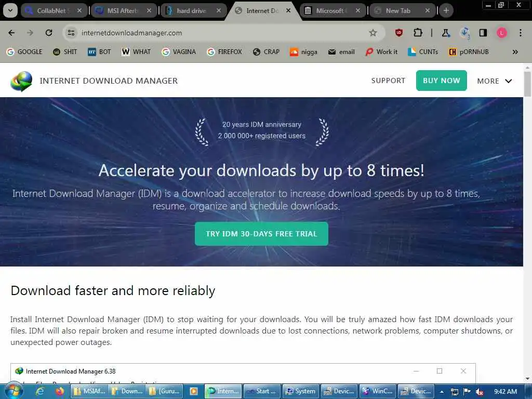Open the pink profile avatar
The width and height of the screenshot is (532, 399).
click(502, 33)
